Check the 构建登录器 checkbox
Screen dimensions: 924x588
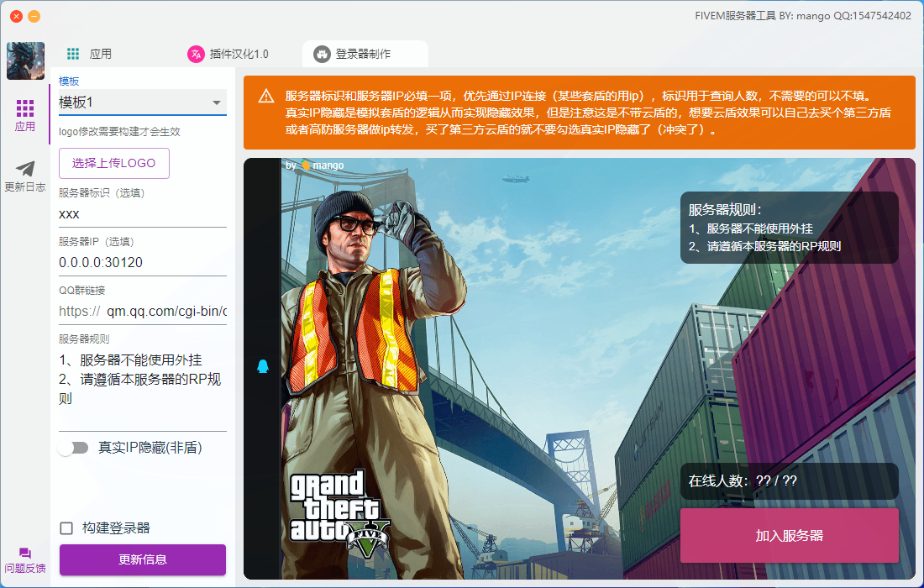click(66, 528)
